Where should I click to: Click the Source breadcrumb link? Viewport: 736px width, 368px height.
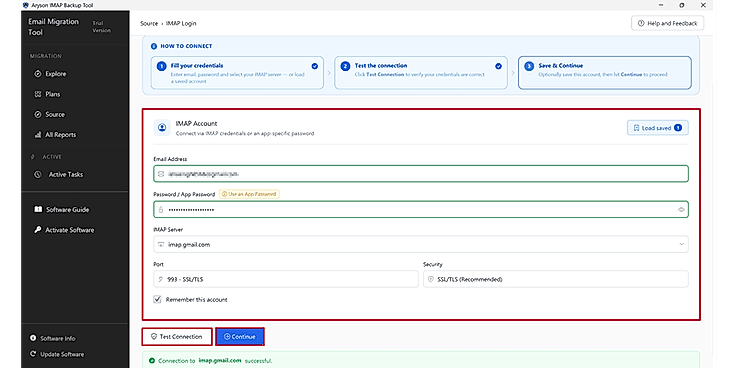(149, 23)
